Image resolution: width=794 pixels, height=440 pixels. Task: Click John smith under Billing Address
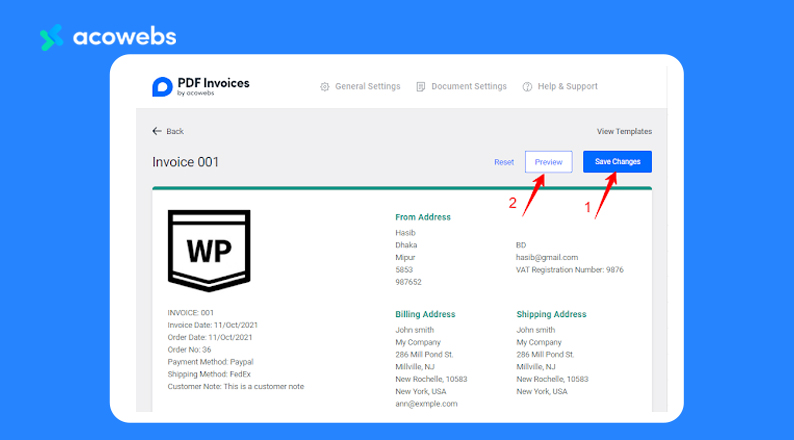415,330
